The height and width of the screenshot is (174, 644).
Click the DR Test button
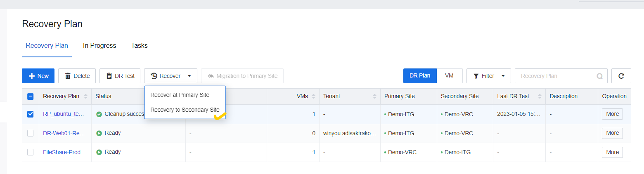coord(120,76)
